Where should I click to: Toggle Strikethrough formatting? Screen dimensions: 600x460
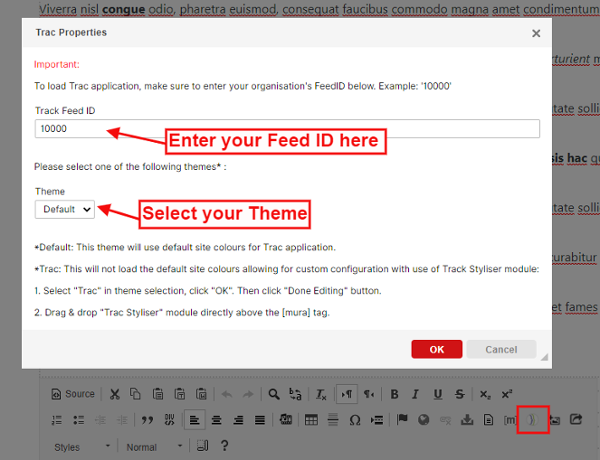point(459,394)
